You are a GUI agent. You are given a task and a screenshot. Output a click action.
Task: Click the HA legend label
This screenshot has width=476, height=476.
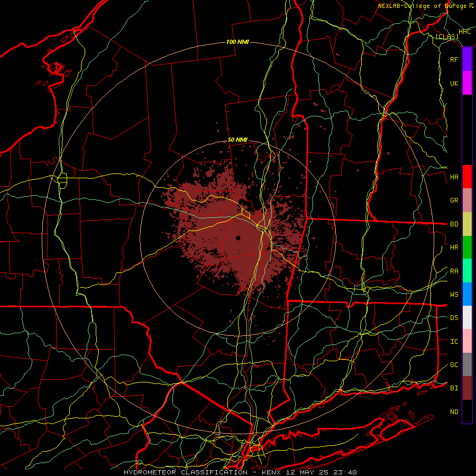click(454, 177)
